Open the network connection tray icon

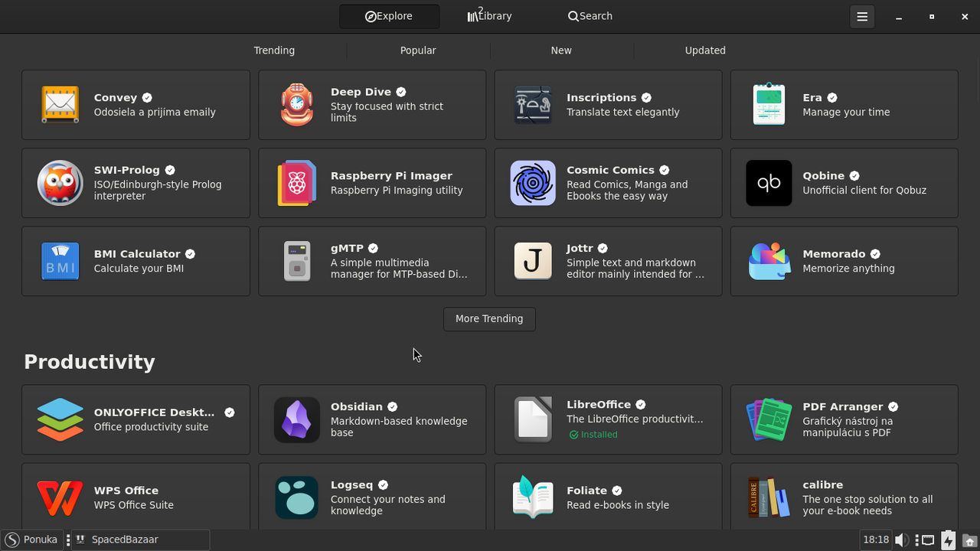(927, 540)
